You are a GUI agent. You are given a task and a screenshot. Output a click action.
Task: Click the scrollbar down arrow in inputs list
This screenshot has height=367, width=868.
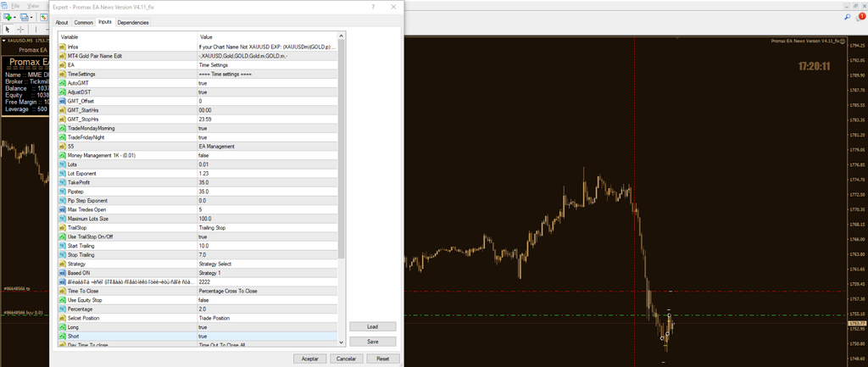pyautogui.click(x=341, y=342)
